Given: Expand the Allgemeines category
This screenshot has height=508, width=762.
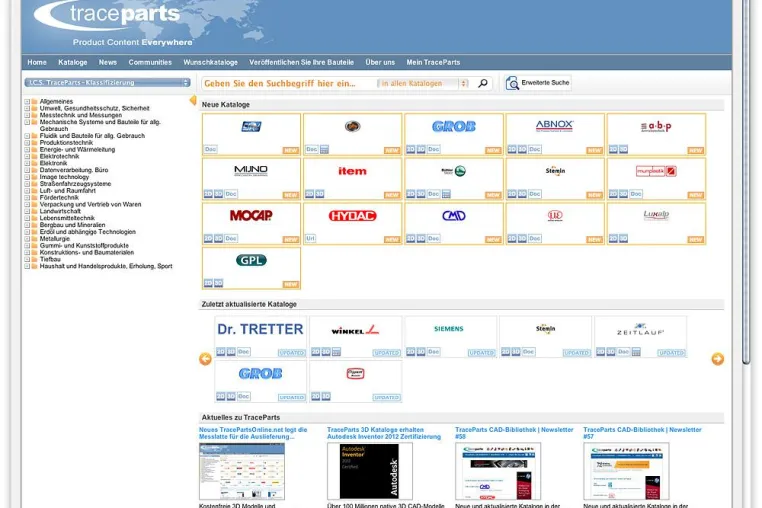Looking at the screenshot, I should point(27,102).
